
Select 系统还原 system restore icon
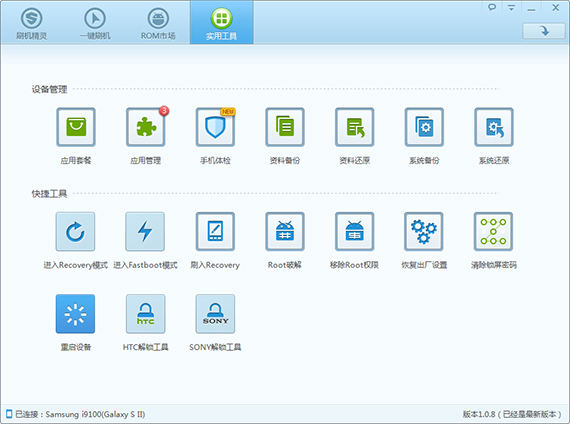coord(494,127)
